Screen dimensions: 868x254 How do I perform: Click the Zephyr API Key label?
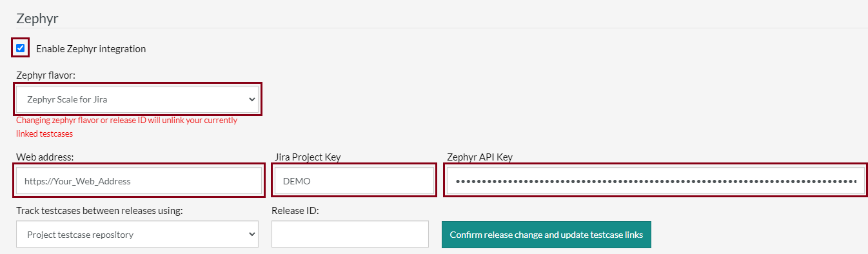point(480,157)
